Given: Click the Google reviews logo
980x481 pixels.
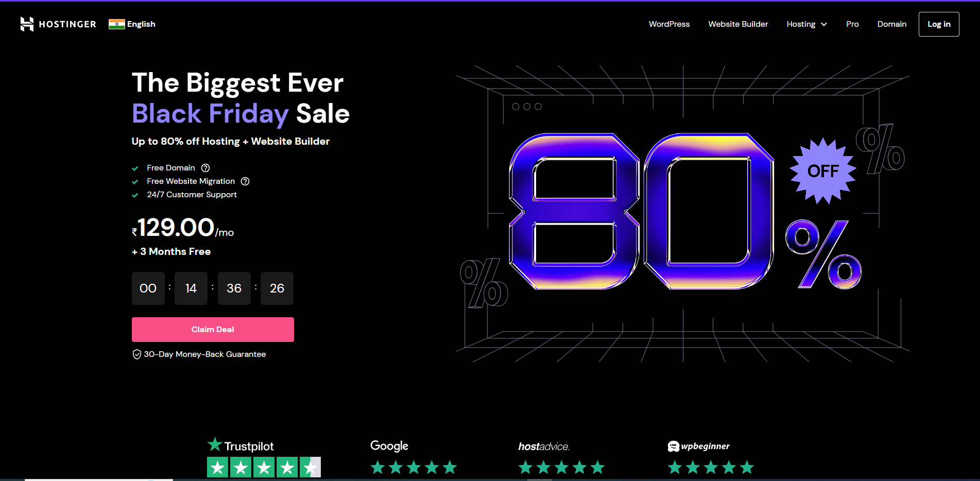Looking at the screenshot, I should click(x=389, y=446).
